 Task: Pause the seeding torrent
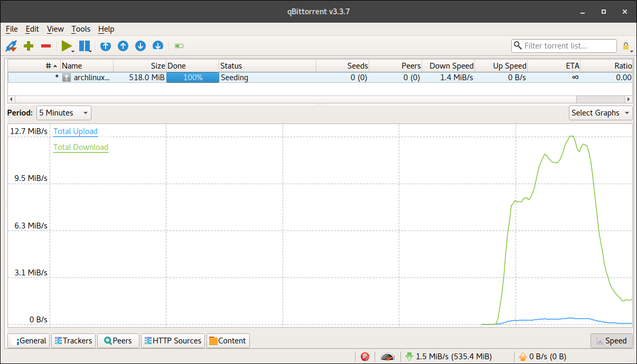tap(85, 46)
